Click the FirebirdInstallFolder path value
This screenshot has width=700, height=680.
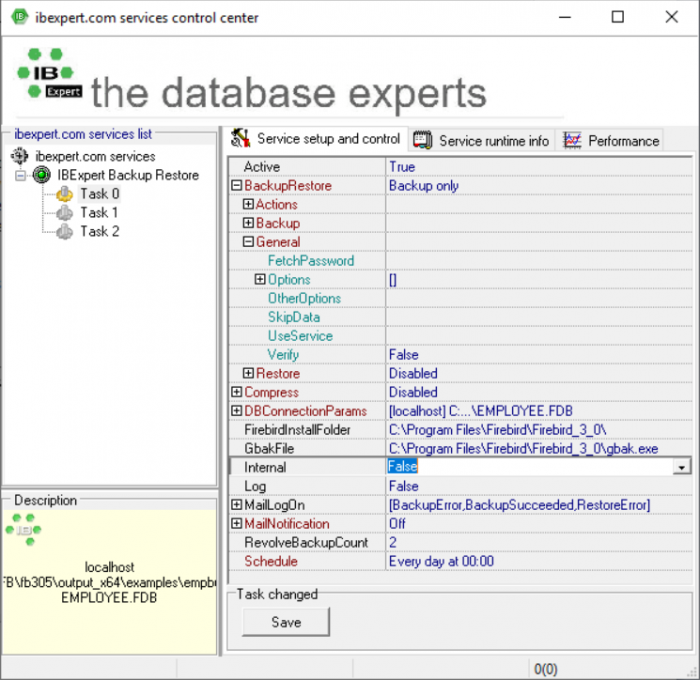[497, 430]
